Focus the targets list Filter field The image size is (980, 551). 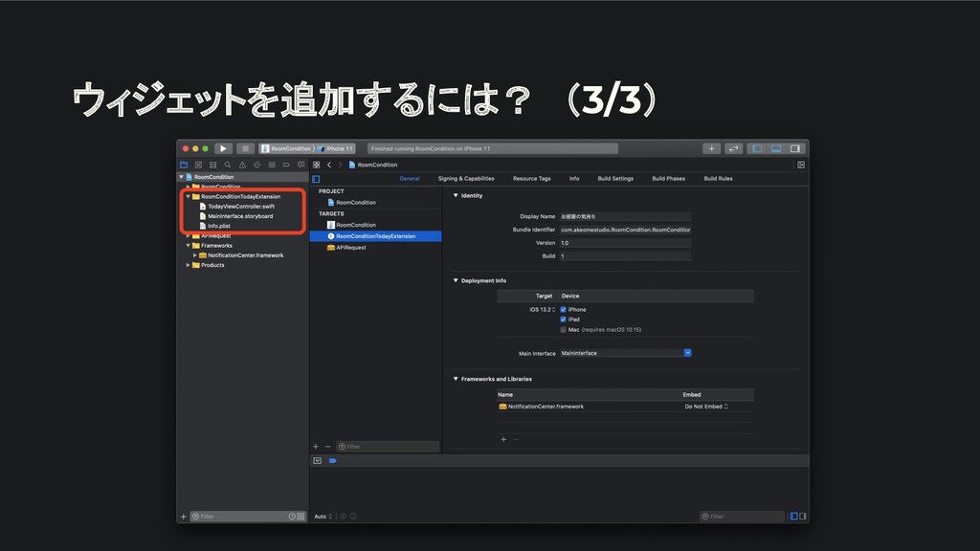click(x=388, y=447)
